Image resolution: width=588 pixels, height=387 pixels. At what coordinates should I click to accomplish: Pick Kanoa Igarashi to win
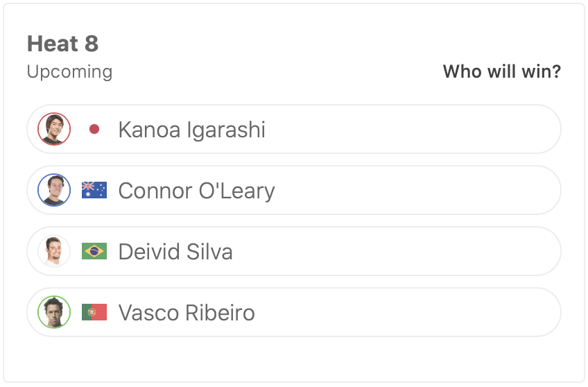click(x=416, y=129)
